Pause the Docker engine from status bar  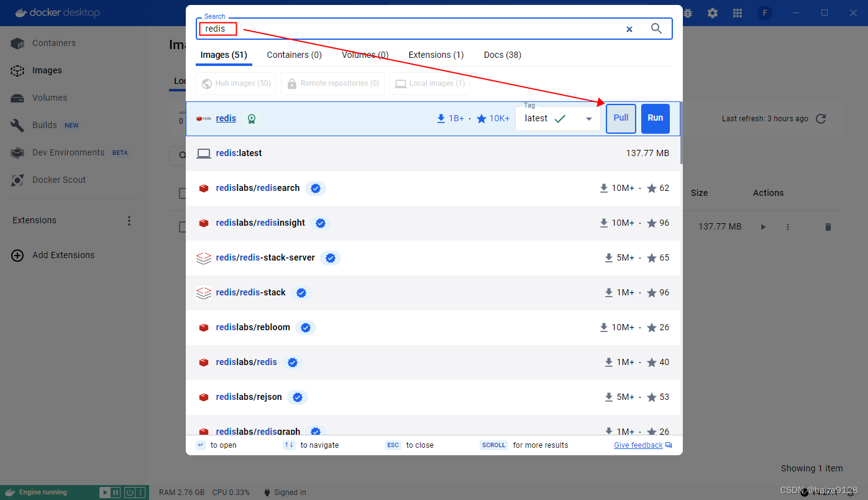(116, 493)
